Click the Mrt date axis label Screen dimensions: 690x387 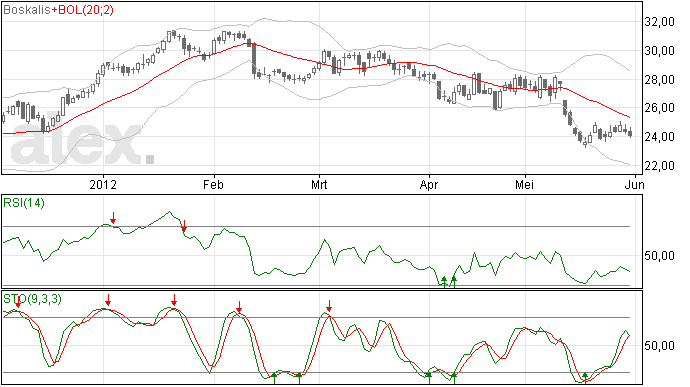pos(319,184)
